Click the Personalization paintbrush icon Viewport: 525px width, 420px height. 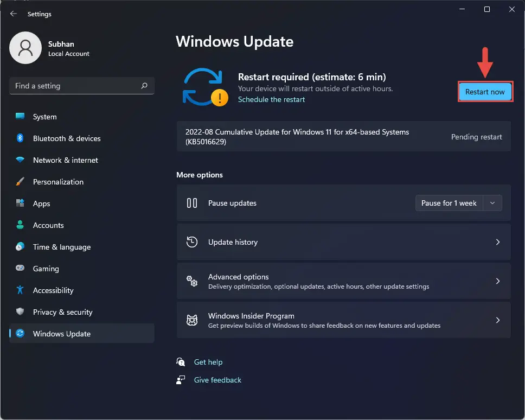pos(20,182)
